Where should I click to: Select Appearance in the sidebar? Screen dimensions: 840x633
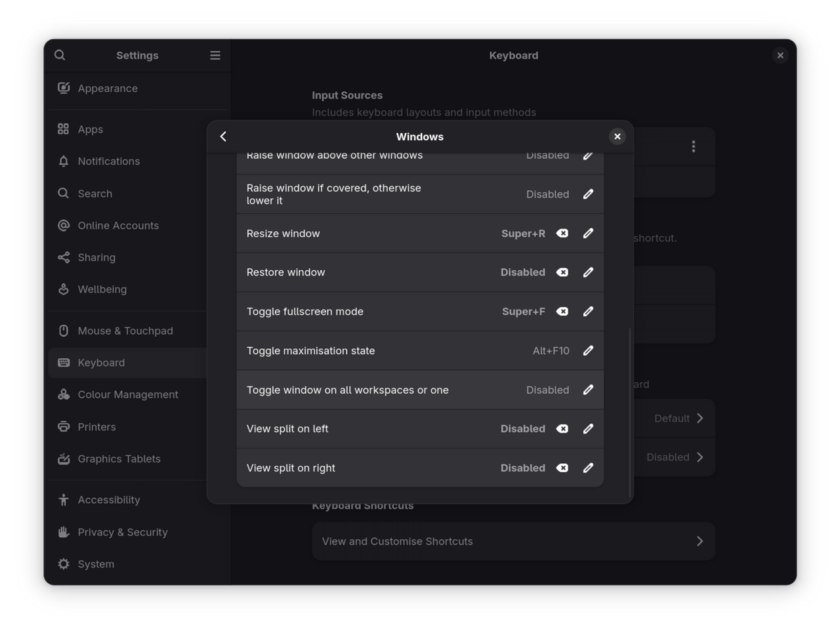pos(108,89)
